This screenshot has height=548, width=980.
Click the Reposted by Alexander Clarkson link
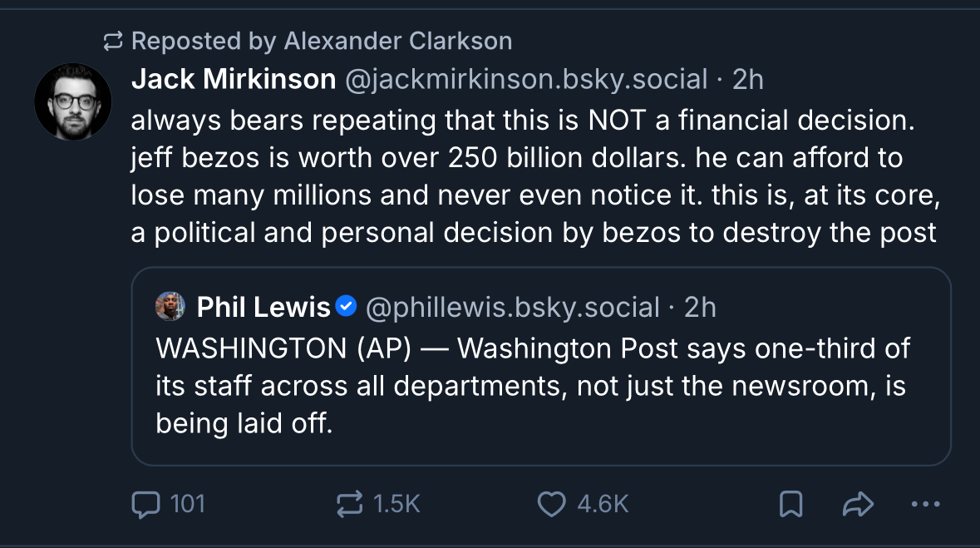pyautogui.click(x=321, y=40)
